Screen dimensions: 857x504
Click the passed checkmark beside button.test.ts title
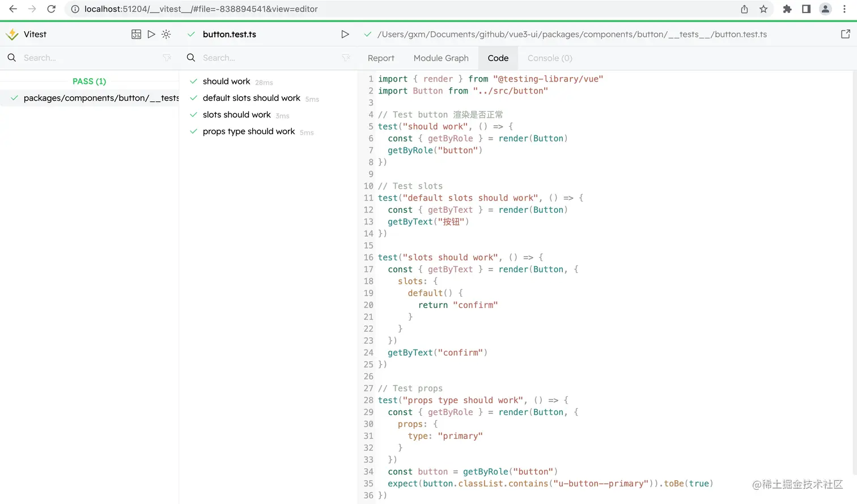(x=192, y=35)
